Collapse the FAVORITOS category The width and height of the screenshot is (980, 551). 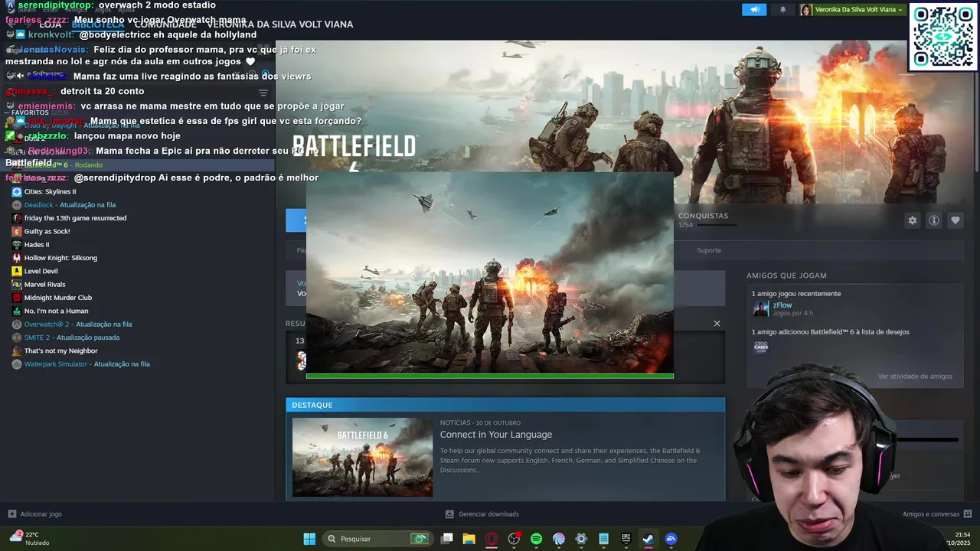click(x=30, y=112)
